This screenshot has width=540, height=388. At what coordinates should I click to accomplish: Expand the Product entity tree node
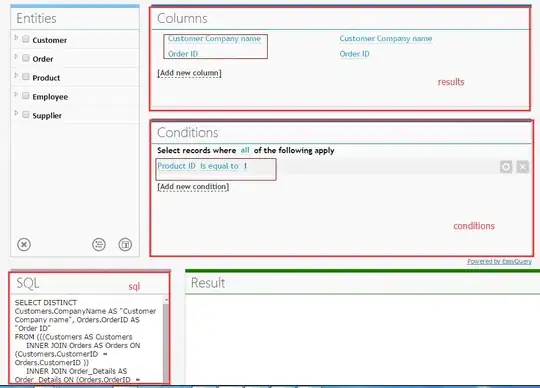point(16,75)
